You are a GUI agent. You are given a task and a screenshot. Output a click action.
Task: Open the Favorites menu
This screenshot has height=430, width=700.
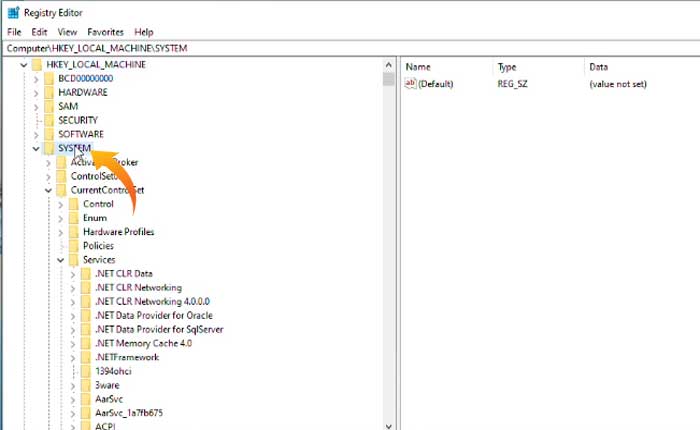pyautogui.click(x=105, y=32)
